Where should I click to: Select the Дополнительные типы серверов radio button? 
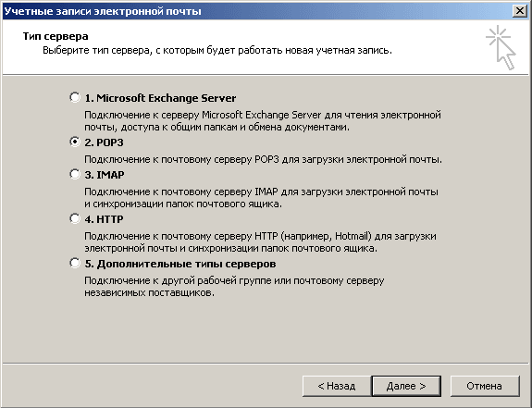(x=75, y=263)
